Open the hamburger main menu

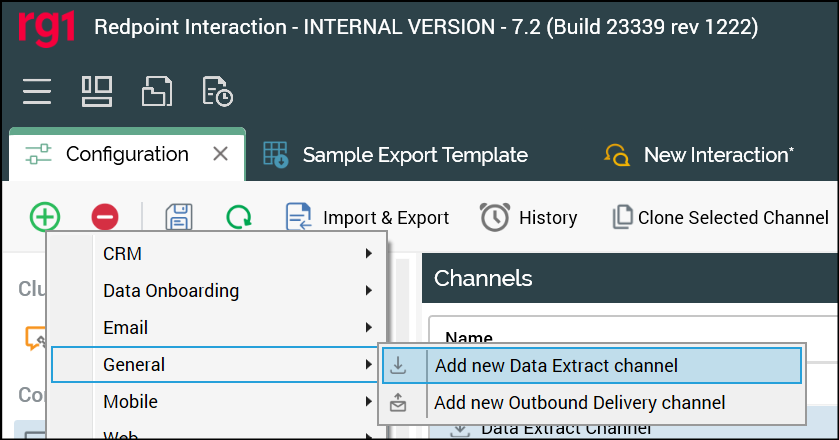point(37,92)
